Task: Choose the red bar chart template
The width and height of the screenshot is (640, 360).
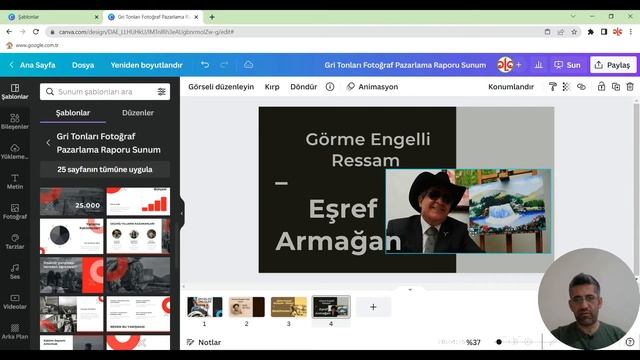Action: pos(138,201)
